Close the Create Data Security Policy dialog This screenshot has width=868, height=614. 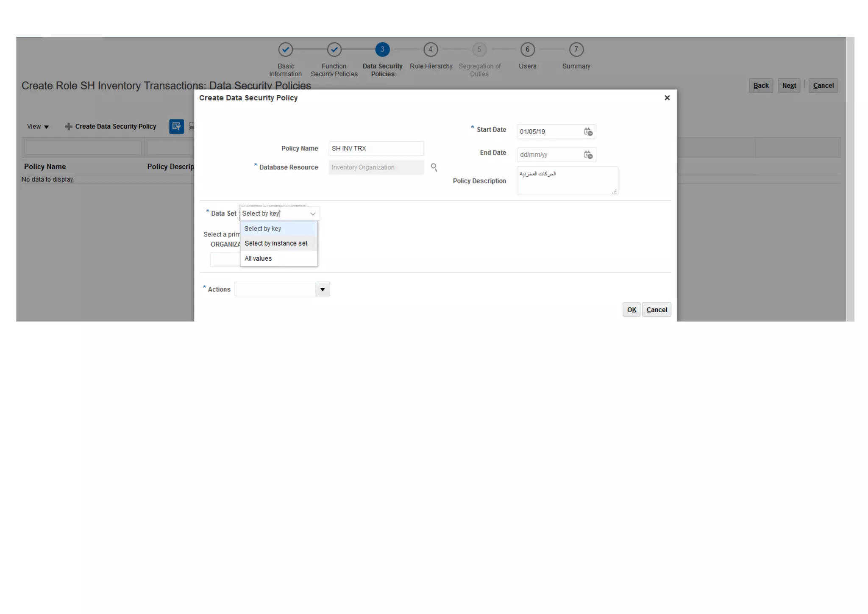click(667, 98)
